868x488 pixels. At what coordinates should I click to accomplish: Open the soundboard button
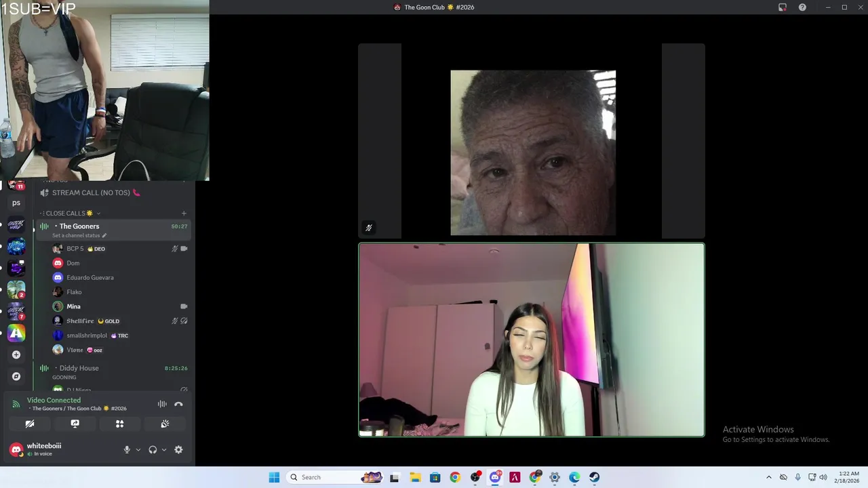click(165, 424)
